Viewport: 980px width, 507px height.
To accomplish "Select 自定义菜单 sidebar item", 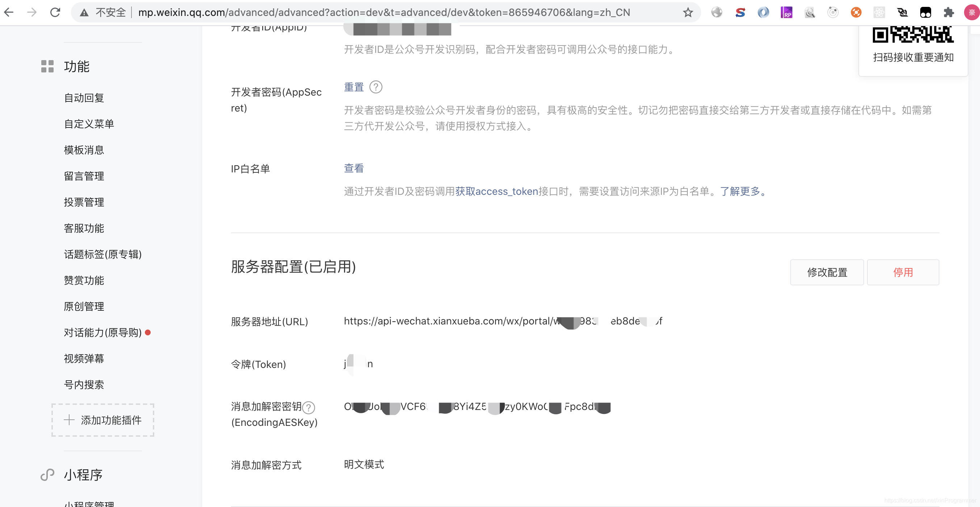I will 89,124.
